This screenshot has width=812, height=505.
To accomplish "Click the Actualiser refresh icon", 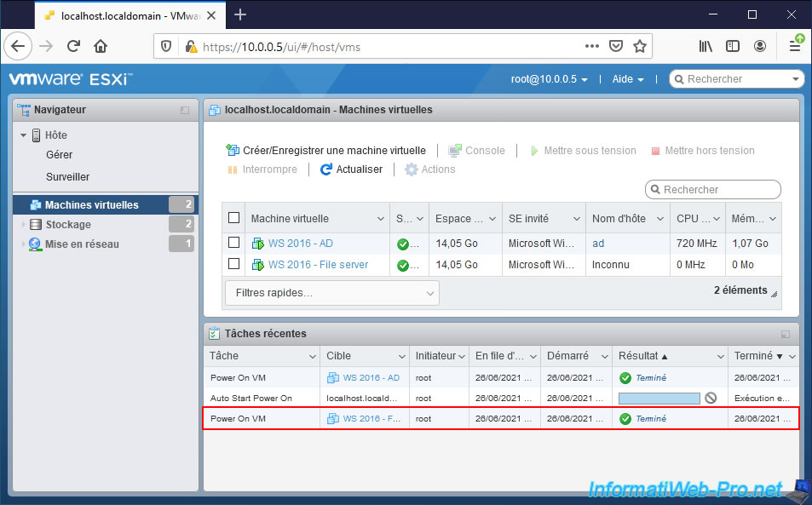I will (325, 169).
